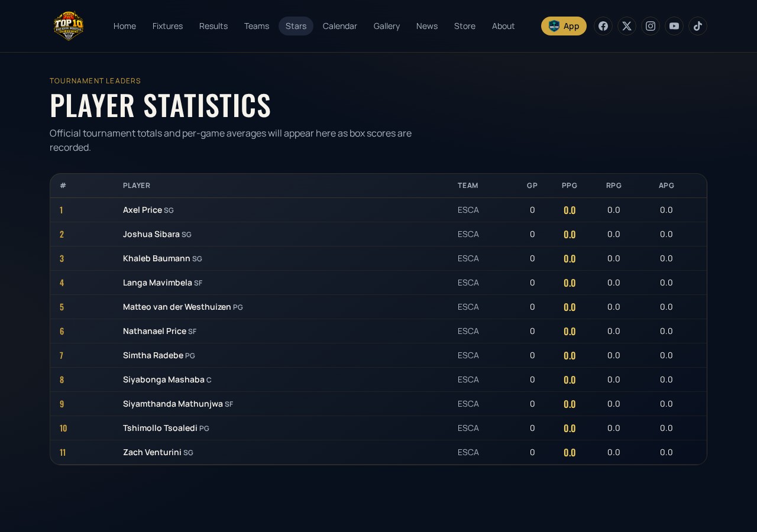Click the TEAM column header
This screenshot has width=757, height=532.
(468, 186)
